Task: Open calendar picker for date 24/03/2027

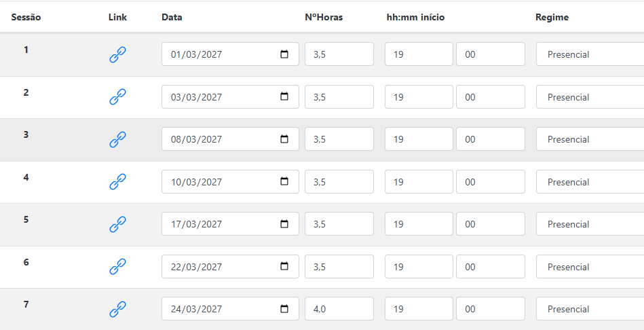Action: pos(284,309)
